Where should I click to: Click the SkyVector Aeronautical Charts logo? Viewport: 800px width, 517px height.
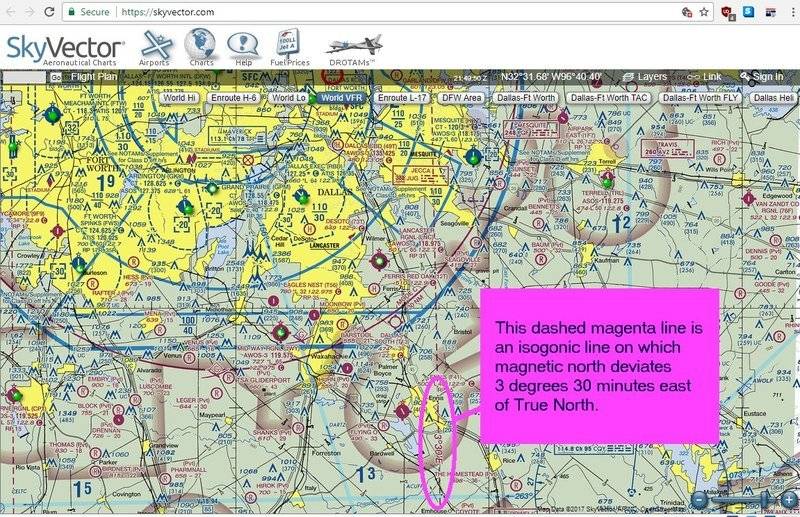click(65, 50)
